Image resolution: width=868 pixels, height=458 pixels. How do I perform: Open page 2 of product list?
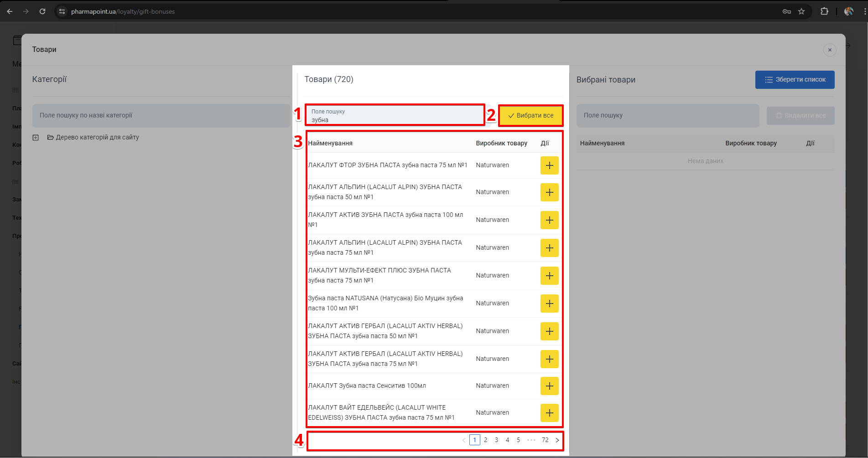point(485,440)
